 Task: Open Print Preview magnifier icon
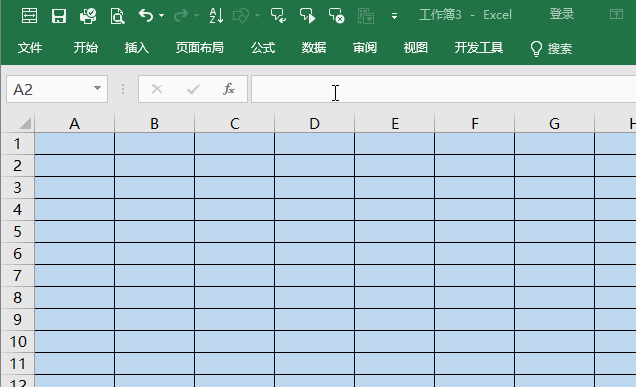click(117, 16)
